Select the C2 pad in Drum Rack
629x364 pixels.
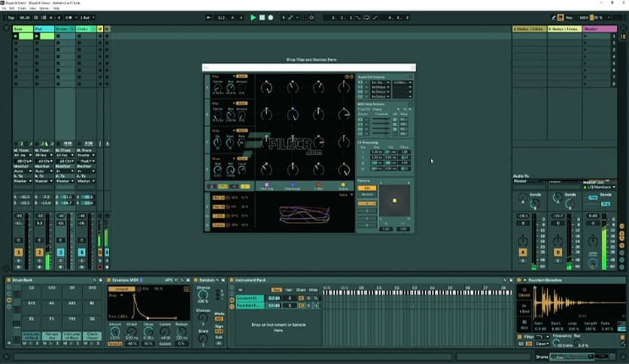coord(32,290)
